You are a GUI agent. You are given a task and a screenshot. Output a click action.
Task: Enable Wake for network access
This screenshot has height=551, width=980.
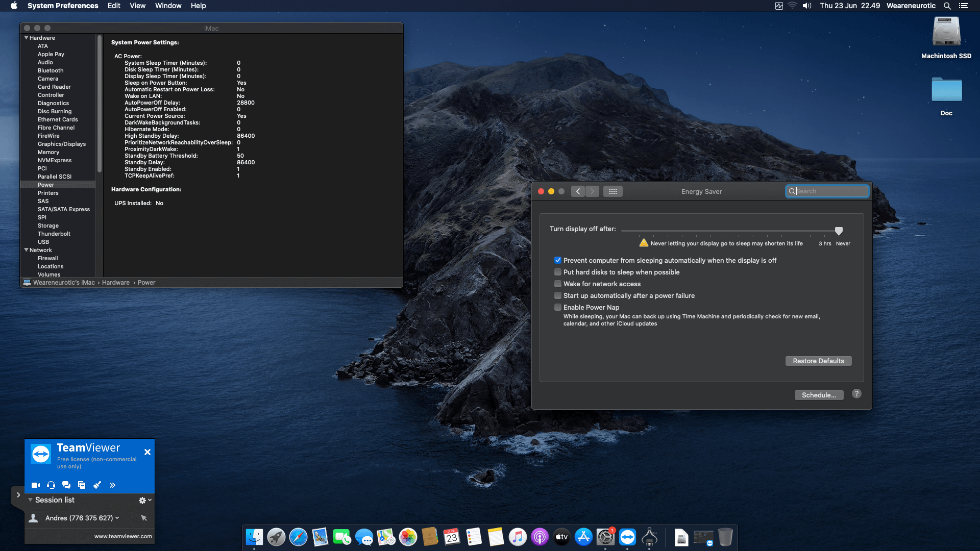pos(558,284)
